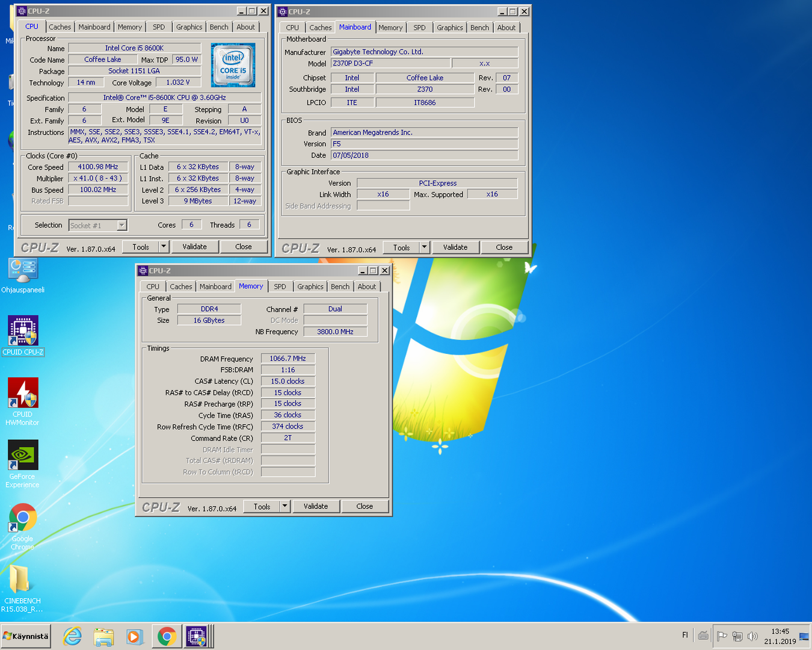
Task: Click CPU-Z icon in Memory window title bar
Action: [x=143, y=270]
